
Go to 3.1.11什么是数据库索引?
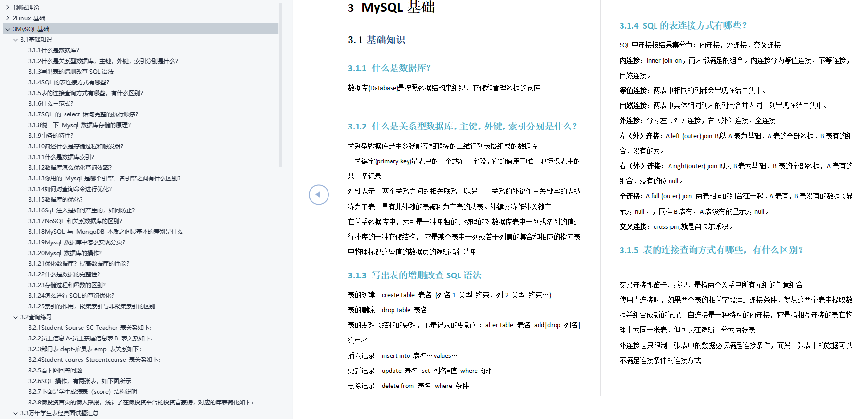(x=61, y=157)
